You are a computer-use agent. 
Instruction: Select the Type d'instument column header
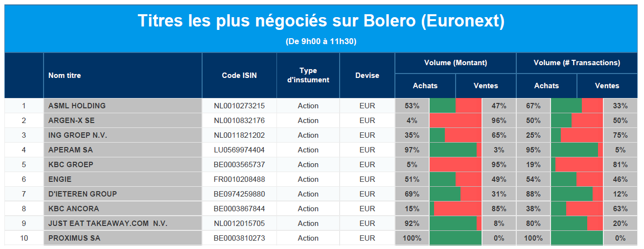(308, 75)
